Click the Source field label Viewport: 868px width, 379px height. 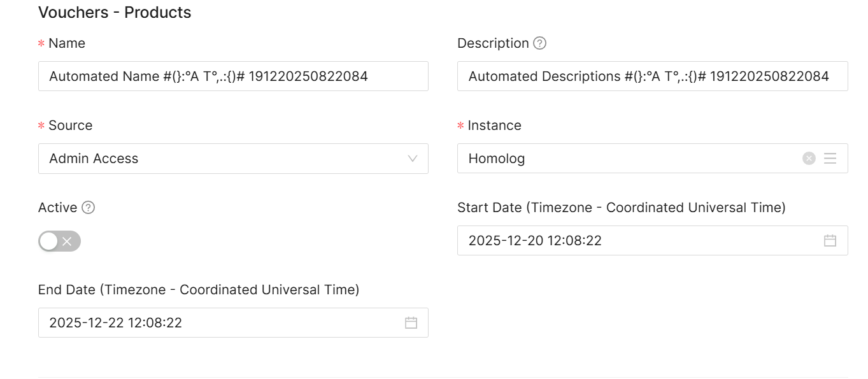[x=70, y=125]
